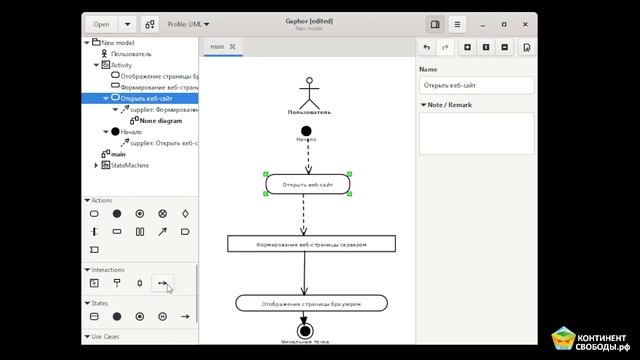This screenshot has width=640, height=360.
Task: Select Пользователь actor in the model tree
Action: click(x=131, y=54)
